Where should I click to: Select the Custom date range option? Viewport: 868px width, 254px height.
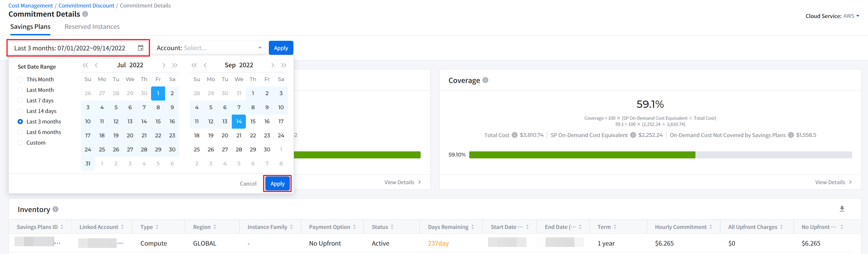click(20, 143)
